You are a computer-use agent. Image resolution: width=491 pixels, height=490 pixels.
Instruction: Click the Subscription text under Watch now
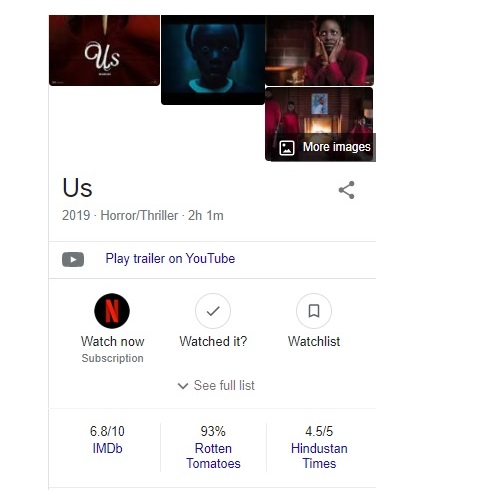pos(113,358)
